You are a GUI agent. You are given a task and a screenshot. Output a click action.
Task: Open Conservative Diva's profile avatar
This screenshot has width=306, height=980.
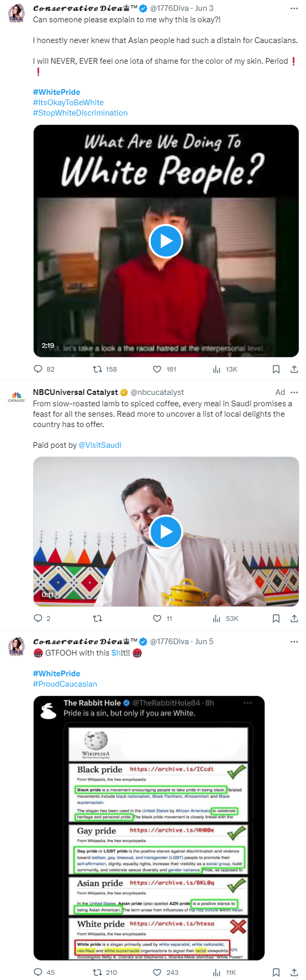tap(16, 13)
